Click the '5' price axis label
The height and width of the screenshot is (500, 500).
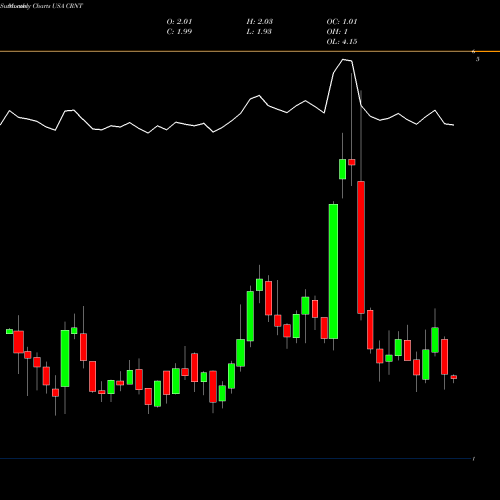(x=477, y=59)
